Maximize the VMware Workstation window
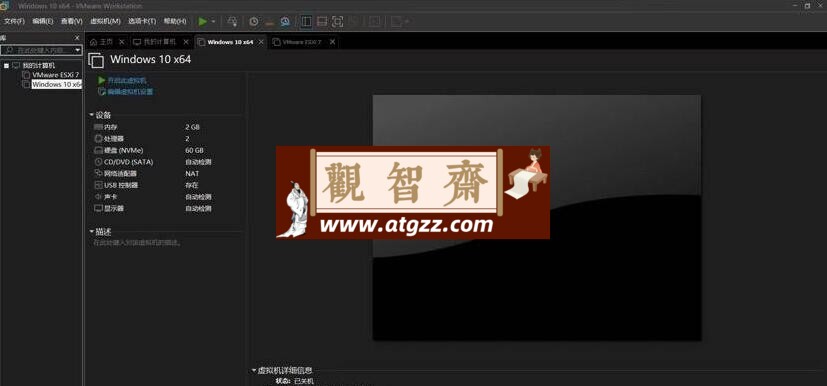This screenshot has width=827, height=386. point(807,5)
